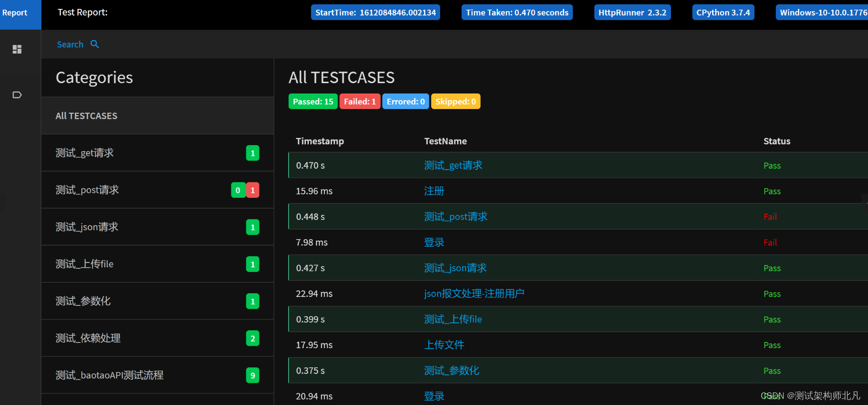Click the 0.375 s timestamp cell

[310, 371]
